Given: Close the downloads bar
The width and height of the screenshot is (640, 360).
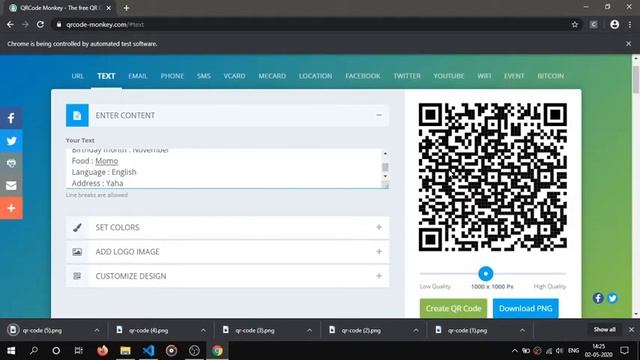Looking at the screenshot, I should pyautogui.click(x=631, y=329).
